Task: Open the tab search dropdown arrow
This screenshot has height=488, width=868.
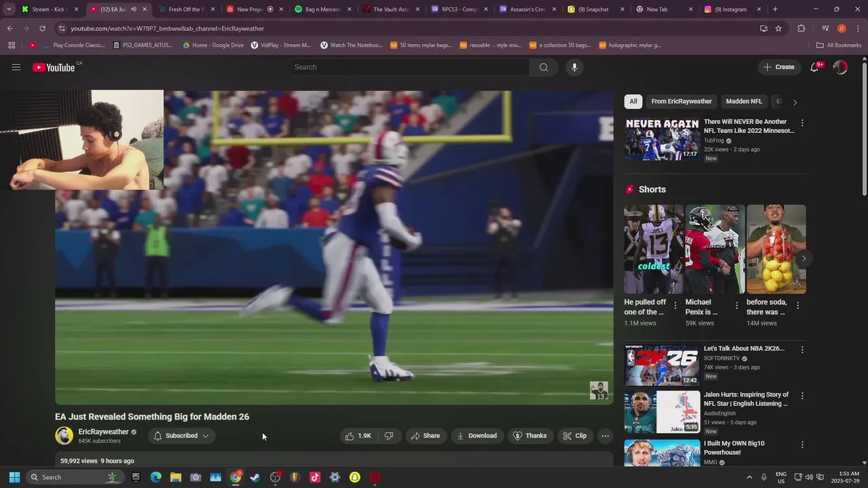Action: (8, 9)
